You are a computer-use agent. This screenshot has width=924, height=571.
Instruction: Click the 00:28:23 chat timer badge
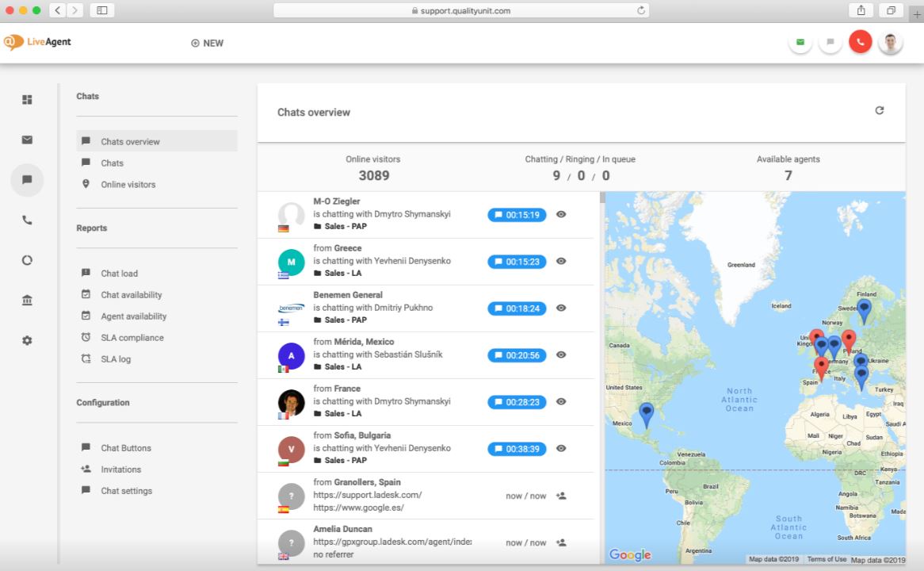coord(517,402)
